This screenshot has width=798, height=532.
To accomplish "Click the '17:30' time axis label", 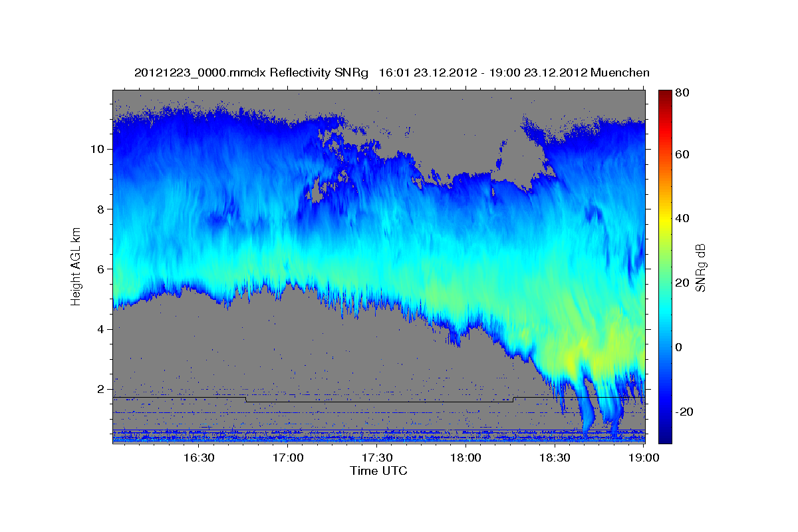I will point(377,458).
